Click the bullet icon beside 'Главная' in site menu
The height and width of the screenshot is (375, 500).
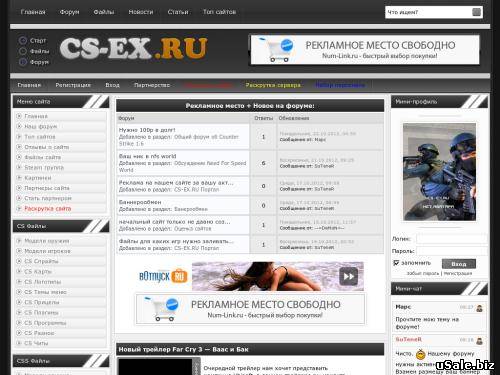tap(19, 116)
